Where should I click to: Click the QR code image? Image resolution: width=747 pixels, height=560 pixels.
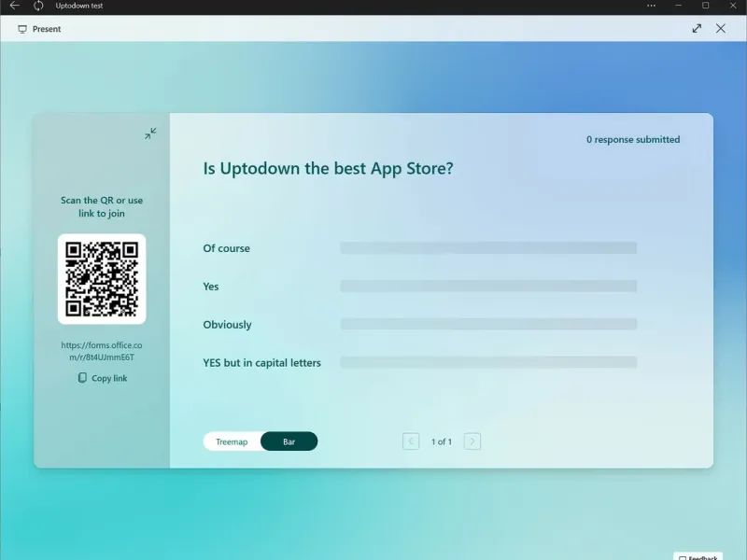(102, 279)
